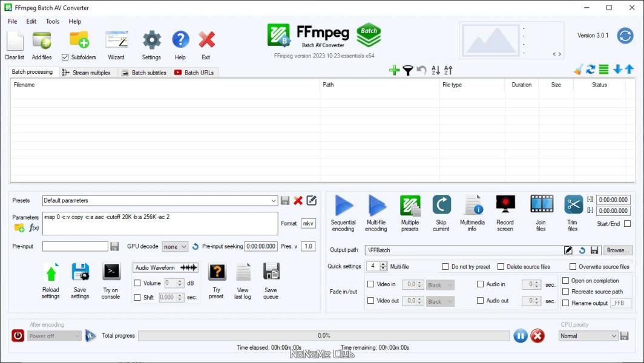
Task: Adjust the Audio in seconds stepper
Action: click(537, 284)
